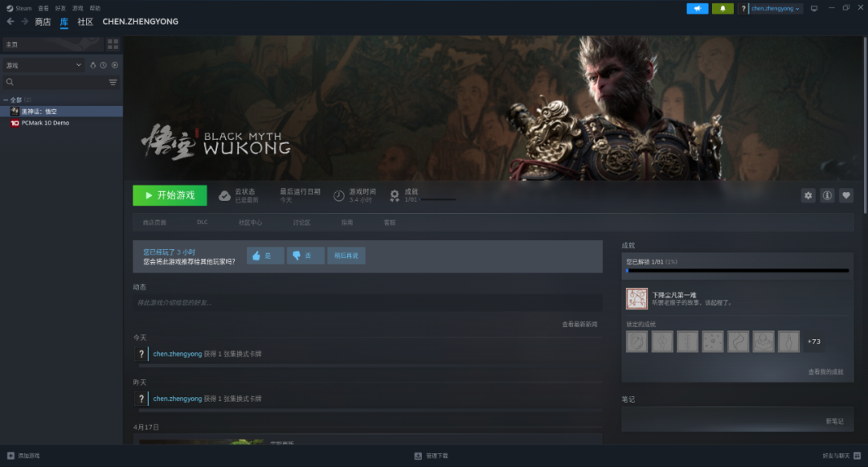Click the 稍后再说 button
The image size is (868, 467).
346,256
